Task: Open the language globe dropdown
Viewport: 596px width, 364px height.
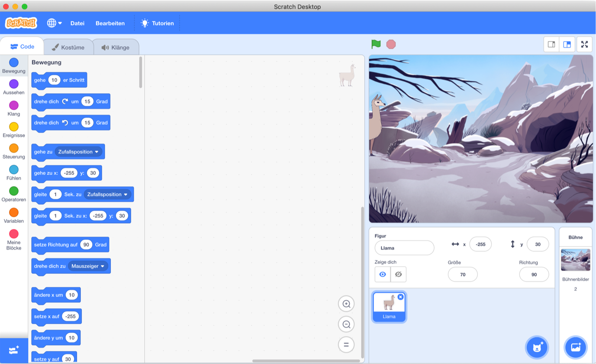Action: 55,23
